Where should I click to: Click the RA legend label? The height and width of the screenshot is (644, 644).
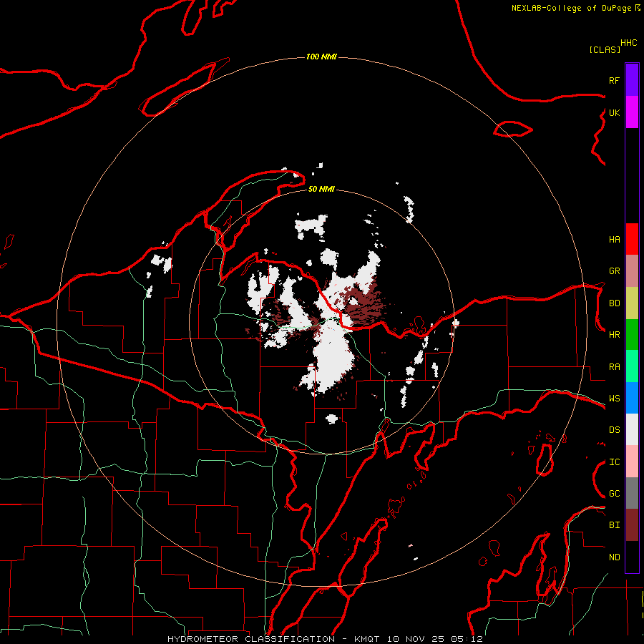point(614,367)
